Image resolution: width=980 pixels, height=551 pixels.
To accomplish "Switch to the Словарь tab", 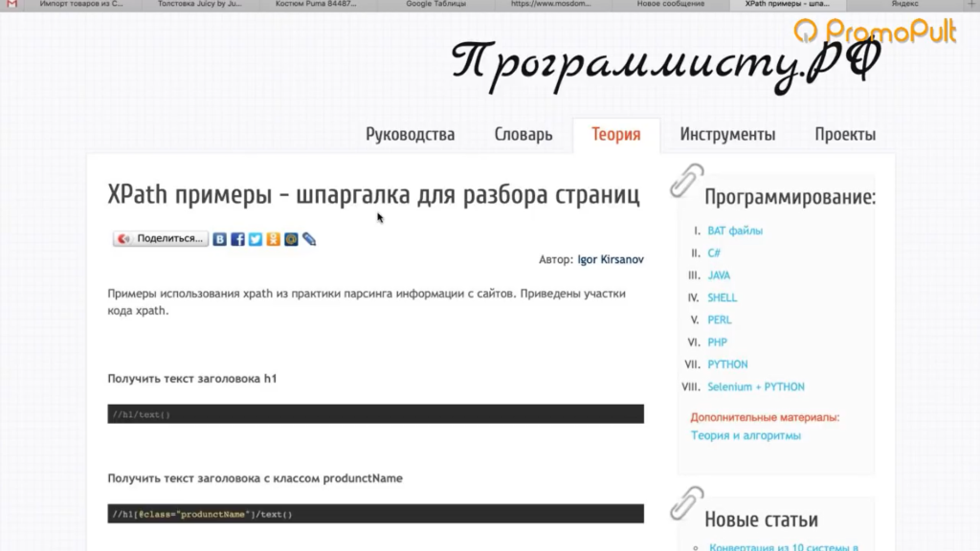I will (523, 135).
